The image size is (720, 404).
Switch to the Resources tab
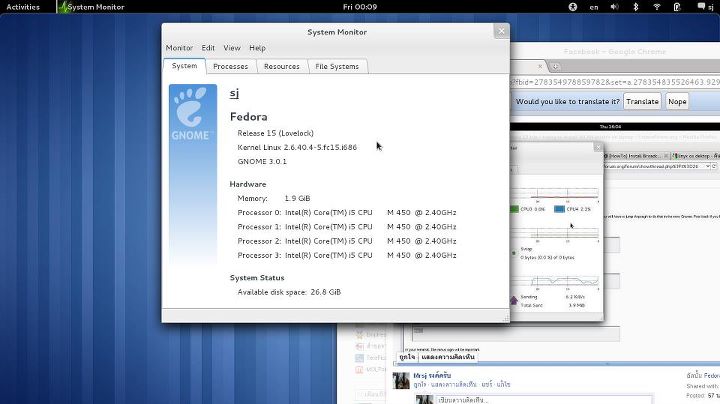click(x=281, y=67)
